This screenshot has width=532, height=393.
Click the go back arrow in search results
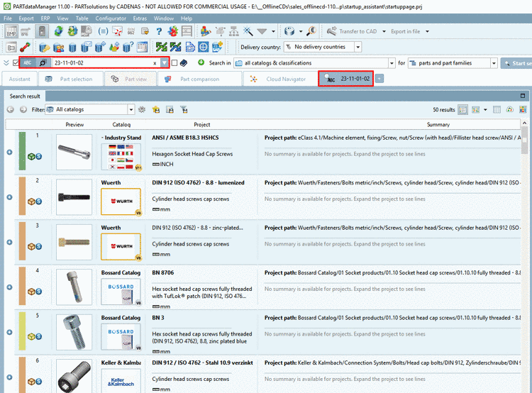click(x=11, y=110)
